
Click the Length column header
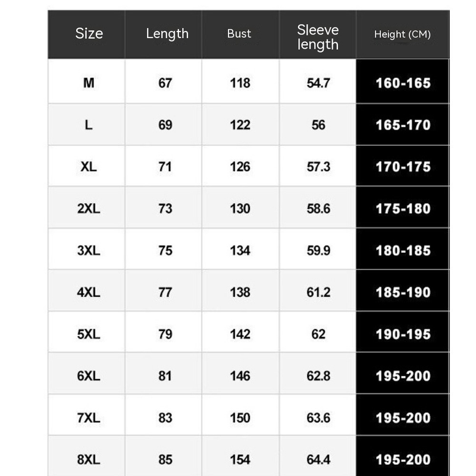pos(167,34)
